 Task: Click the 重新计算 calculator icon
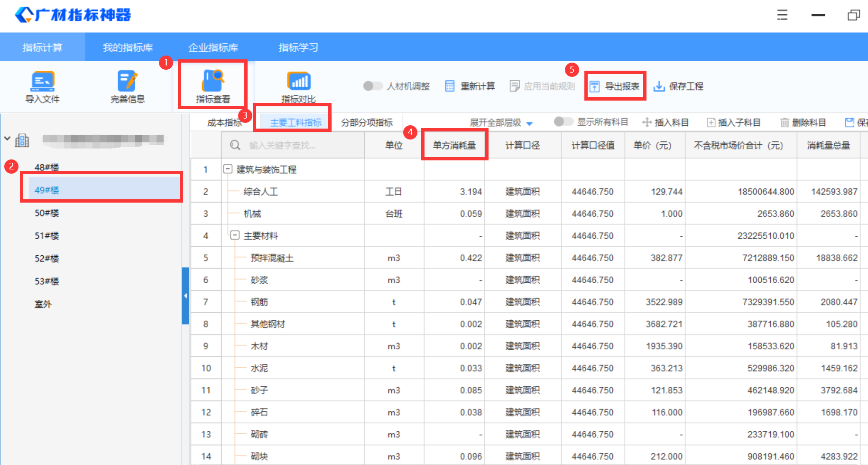(x=450, y=86)
